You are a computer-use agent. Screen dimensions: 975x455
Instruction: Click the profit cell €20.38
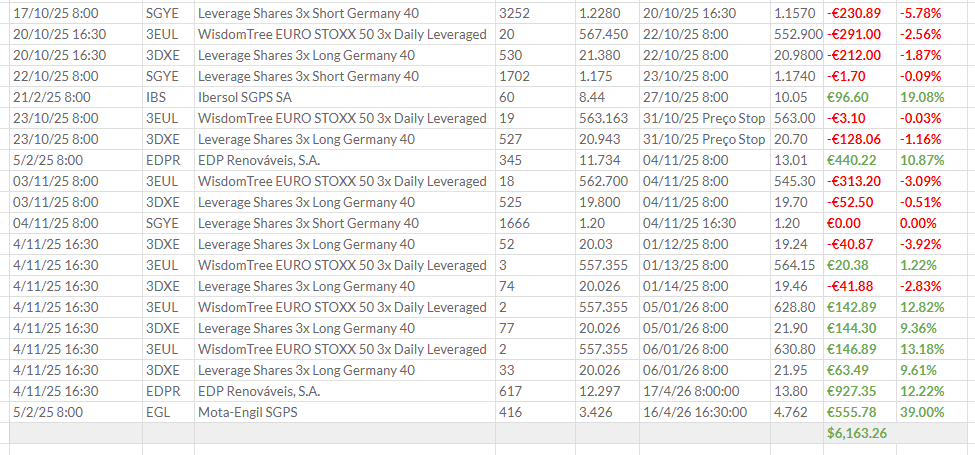[860, 265]
